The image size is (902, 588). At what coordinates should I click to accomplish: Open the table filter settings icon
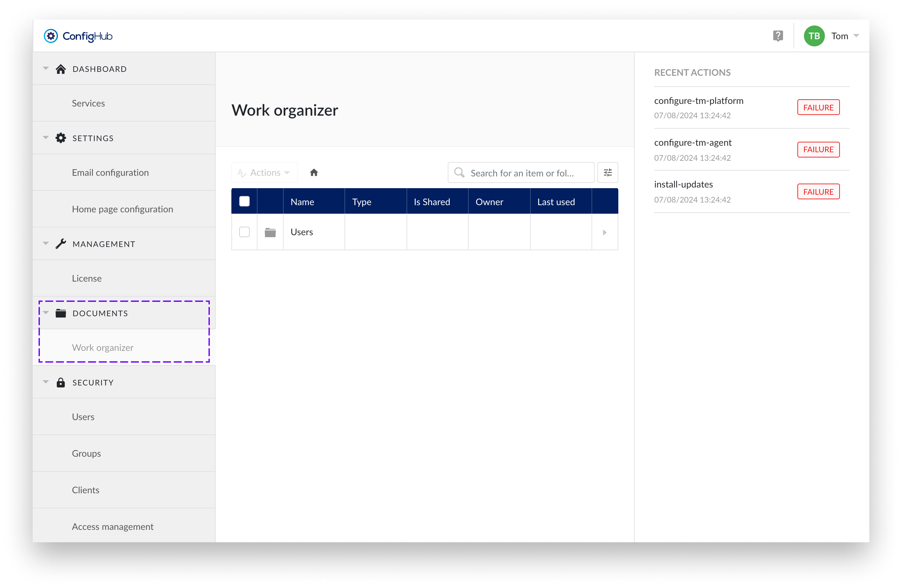point(608,173)
